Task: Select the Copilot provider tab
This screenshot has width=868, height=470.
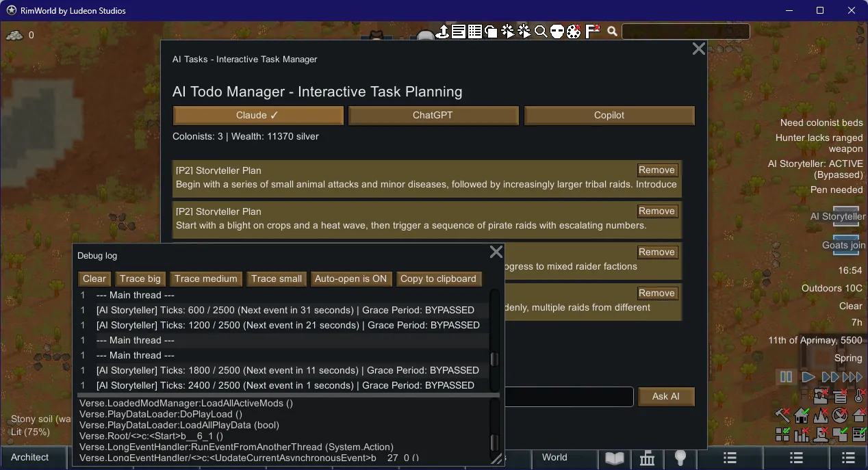Action: coord(609,116)
